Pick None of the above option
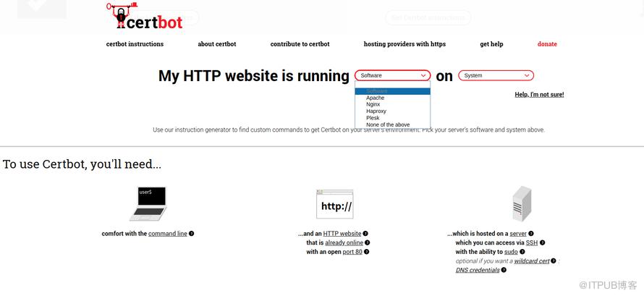644x296 pixels. (x=393, y=124)
